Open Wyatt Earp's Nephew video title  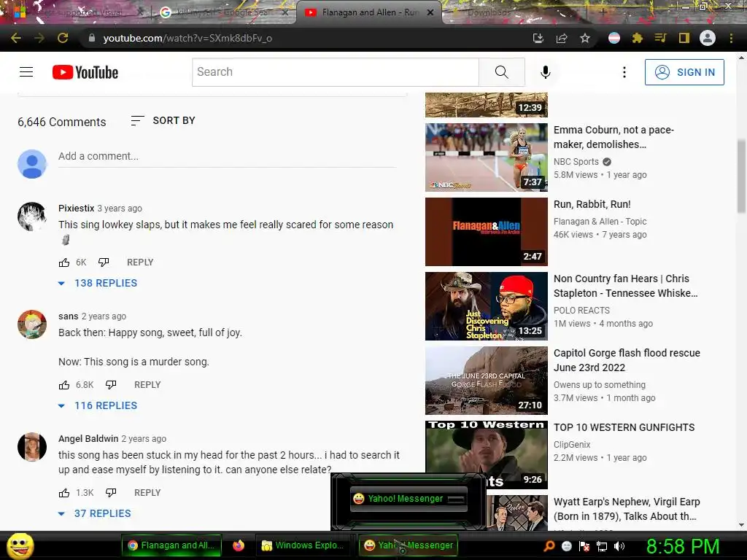(x=627, y=509)
